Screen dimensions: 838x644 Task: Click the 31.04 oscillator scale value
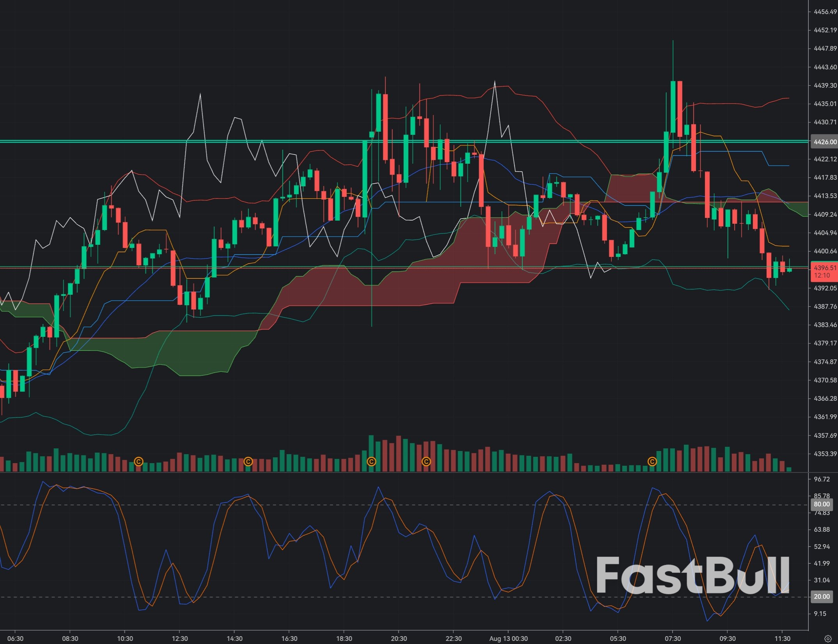click(x=822, y=580)
